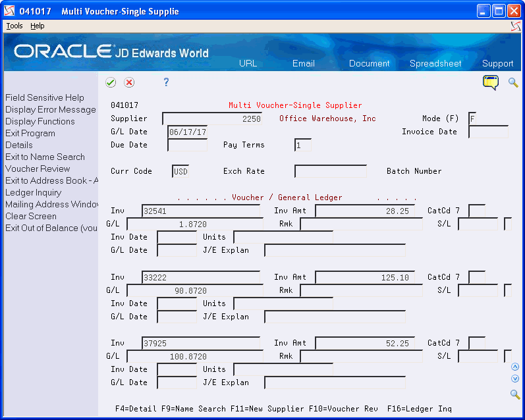Click the Rmk field for invoice 32541

click(361, 224)
